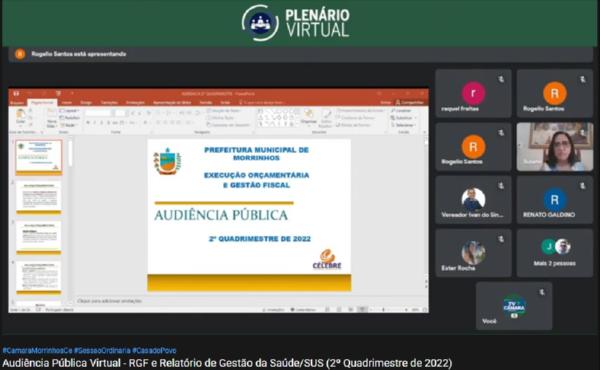This screenshot has width=600, height=370.
Task: Open the Arquivo tab in PowerPoint
Action: tap(17, 103)
